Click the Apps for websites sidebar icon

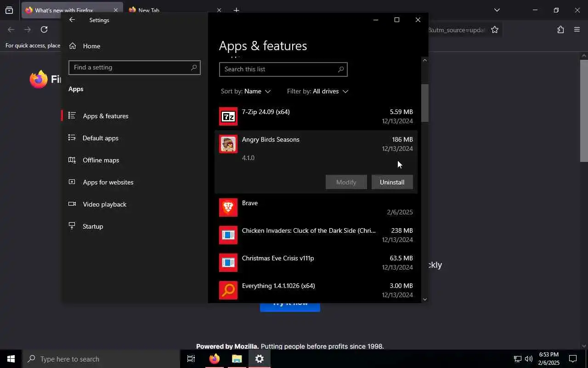pyautogui.click(x=72, y=182)
